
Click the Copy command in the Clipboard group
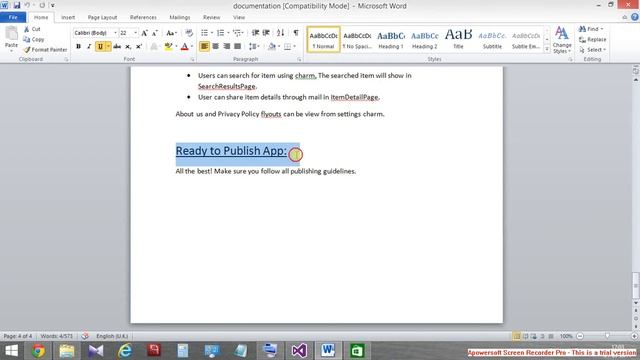[x=33, y=39]
